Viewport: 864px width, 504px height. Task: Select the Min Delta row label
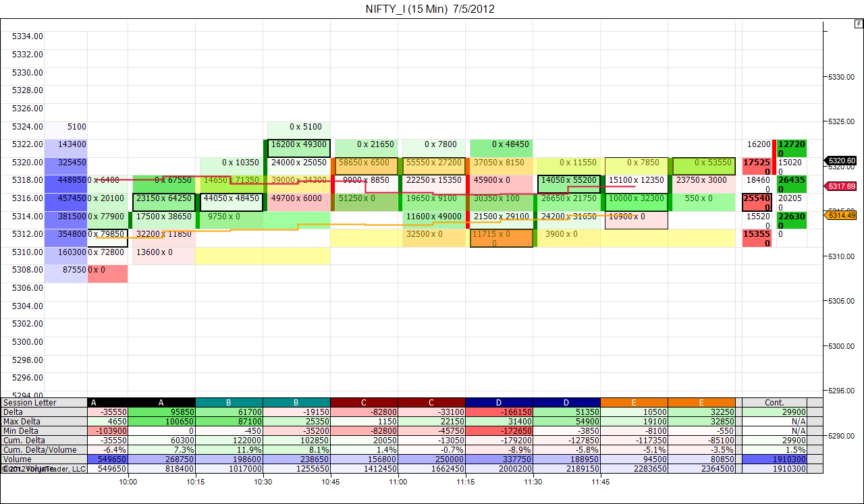[44, 431]
